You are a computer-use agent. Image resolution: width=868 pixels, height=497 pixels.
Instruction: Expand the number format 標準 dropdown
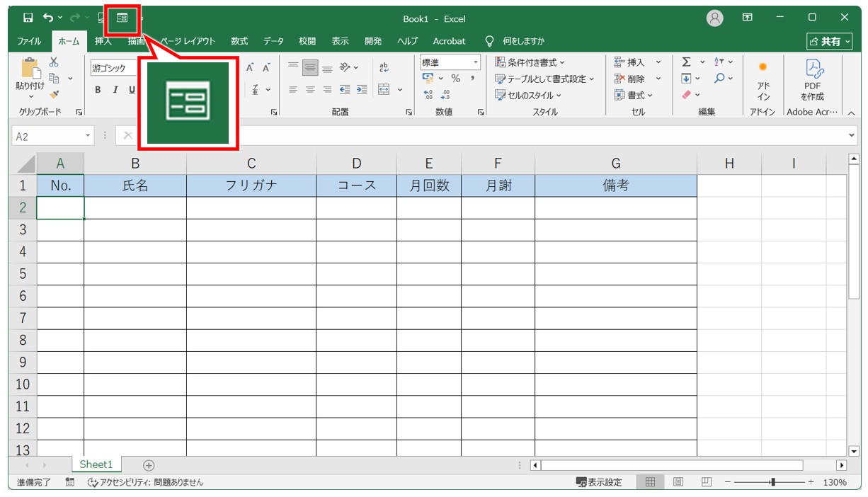coord(476,63)
